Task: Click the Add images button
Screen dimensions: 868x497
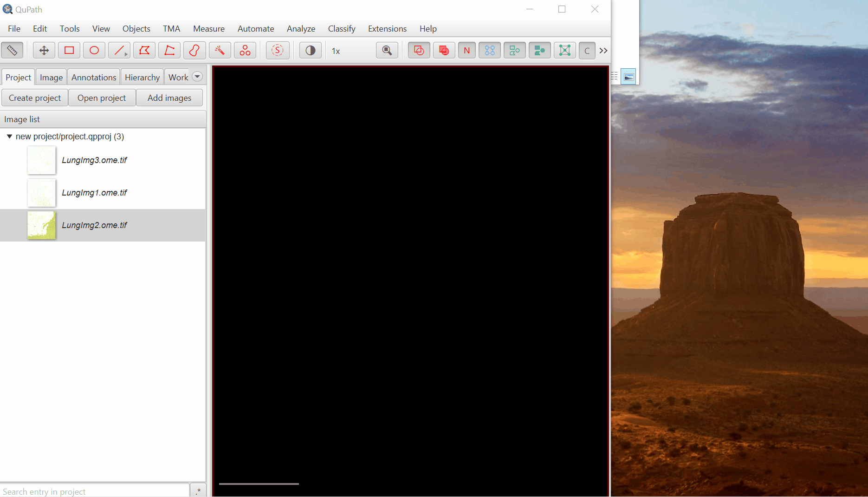Action: coord(169,98)
